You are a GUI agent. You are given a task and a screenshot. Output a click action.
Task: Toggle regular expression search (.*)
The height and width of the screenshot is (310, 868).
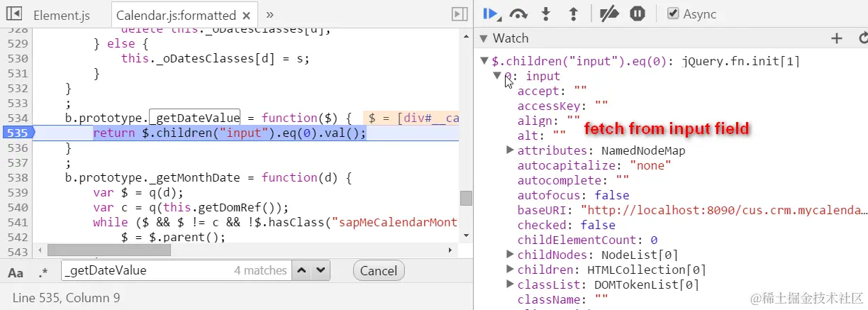click(43, 272)
